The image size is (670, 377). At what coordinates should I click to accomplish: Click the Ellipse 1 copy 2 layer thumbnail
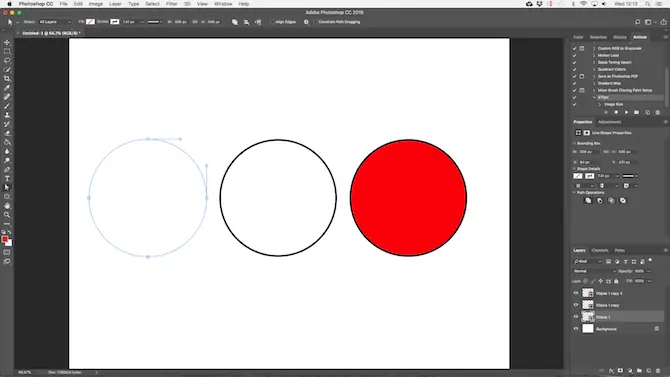click(x=588, y=293)
